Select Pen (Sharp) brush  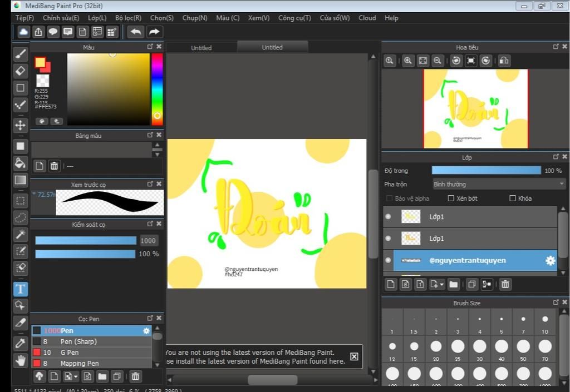coord(92,341)
